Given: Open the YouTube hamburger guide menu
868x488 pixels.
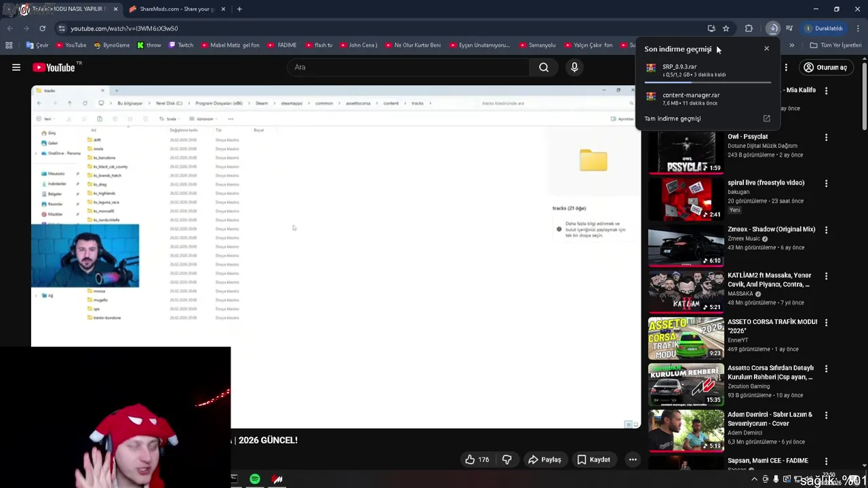Looking at the screenshot, I should (x=16, y=67).
